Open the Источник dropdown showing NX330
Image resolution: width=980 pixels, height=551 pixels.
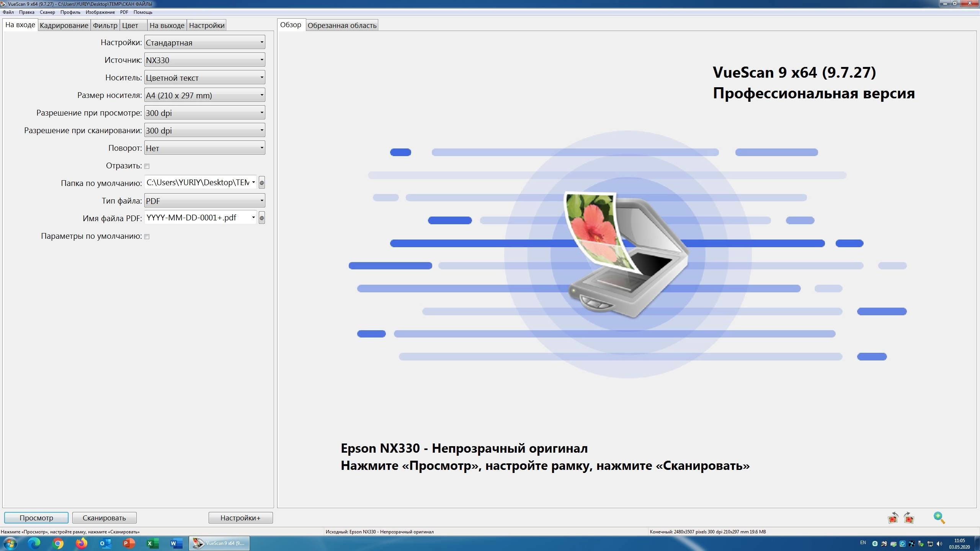[x=204, y=60]
